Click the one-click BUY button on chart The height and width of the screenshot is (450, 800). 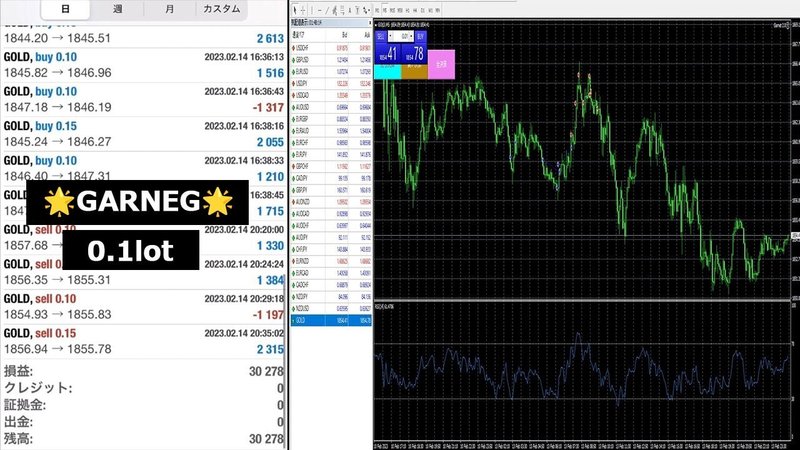click(x=421, y=36)
